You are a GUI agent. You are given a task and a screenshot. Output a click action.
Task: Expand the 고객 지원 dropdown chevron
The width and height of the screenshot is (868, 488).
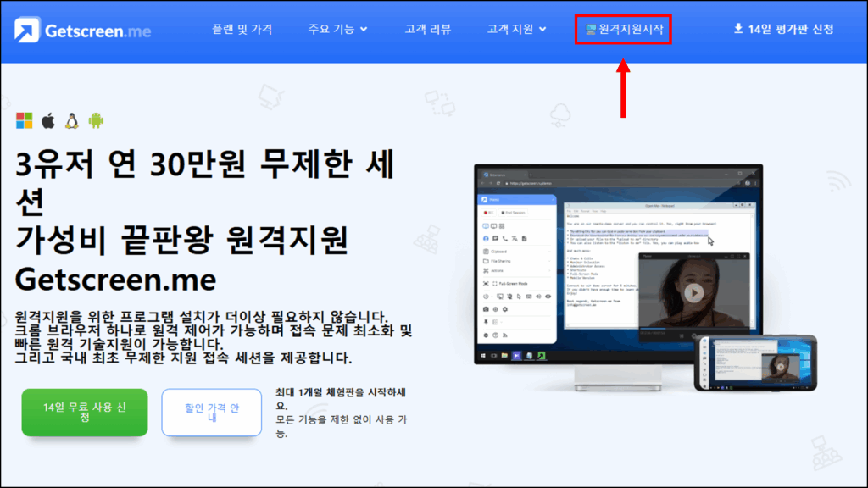pos(542,30)
